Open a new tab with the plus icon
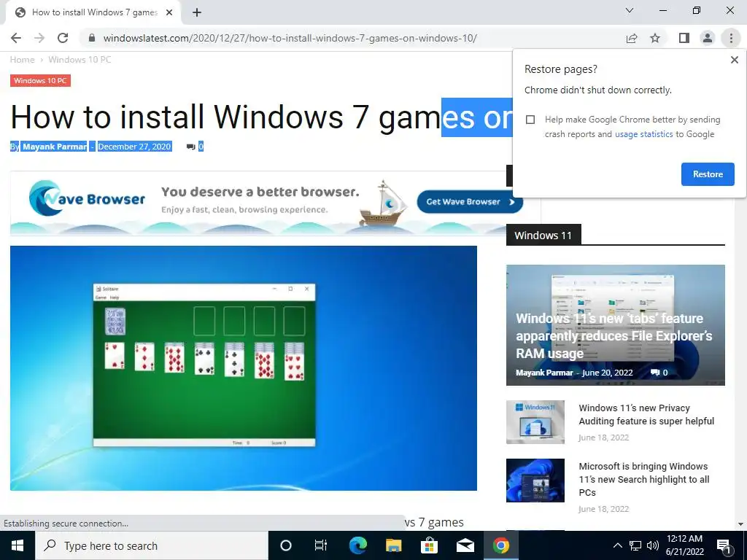Viewport: 747px width, 560px height. click(197, 12)
